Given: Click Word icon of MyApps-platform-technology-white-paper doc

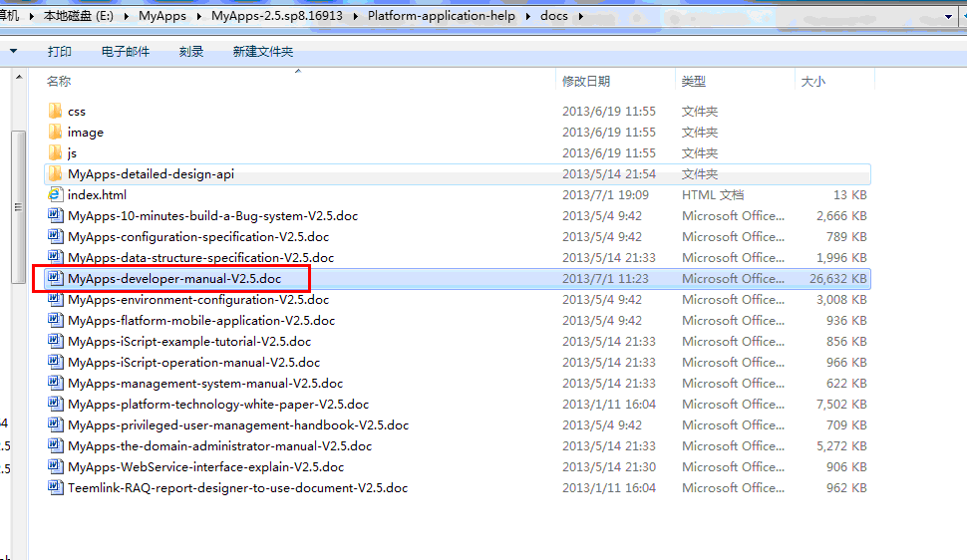Looking at the screenshot, I should [x=56, y=405].
